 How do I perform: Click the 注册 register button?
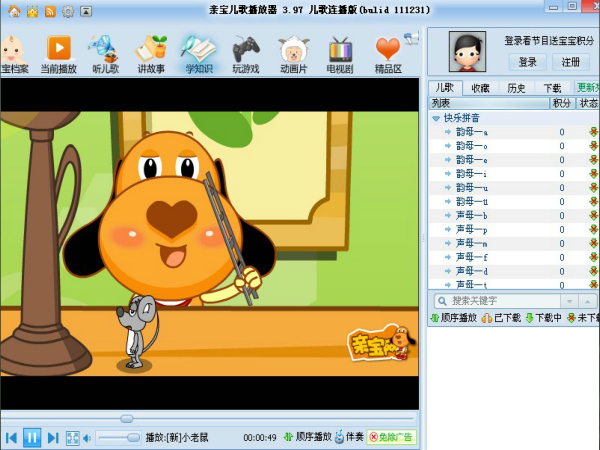(570, 62)
